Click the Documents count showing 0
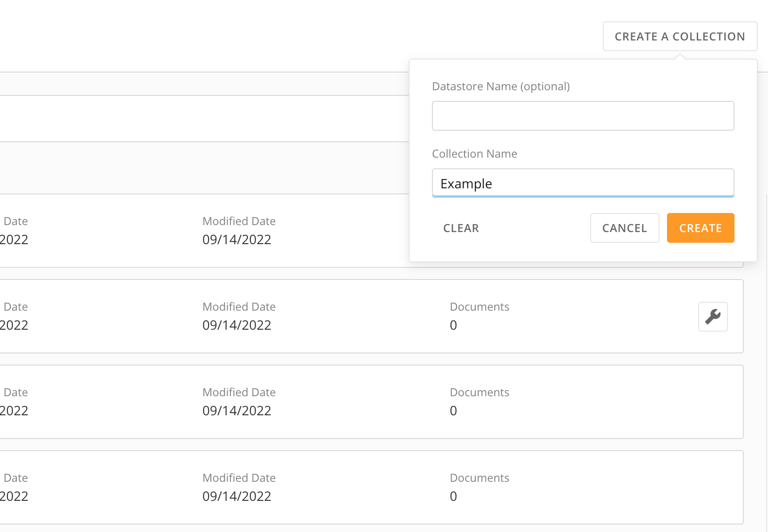 click(x=453, y=326)
